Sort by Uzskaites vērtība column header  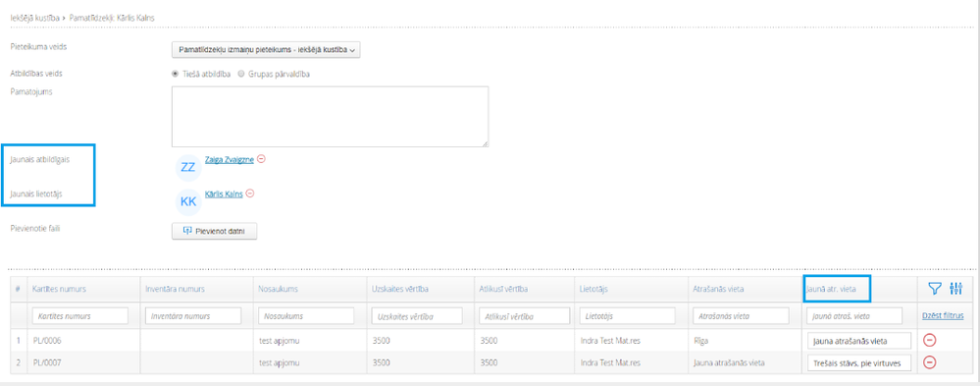[399, 289]
